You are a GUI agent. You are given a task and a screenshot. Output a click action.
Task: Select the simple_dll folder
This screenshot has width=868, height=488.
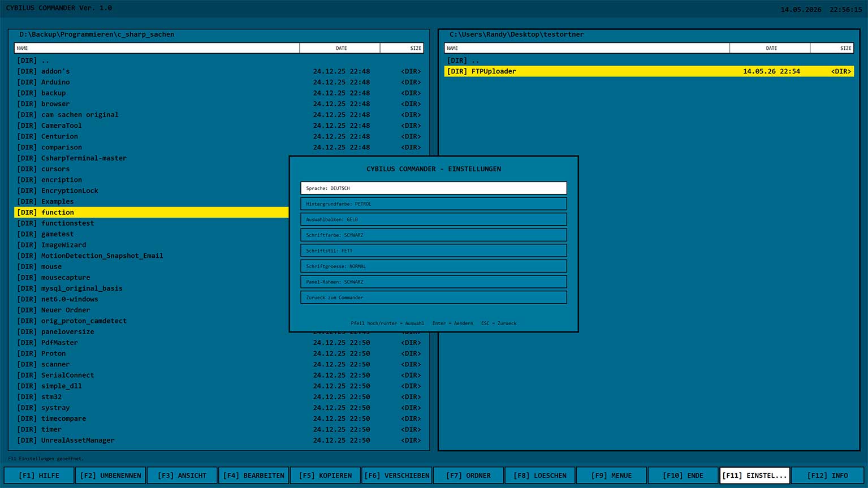[219, 386]
